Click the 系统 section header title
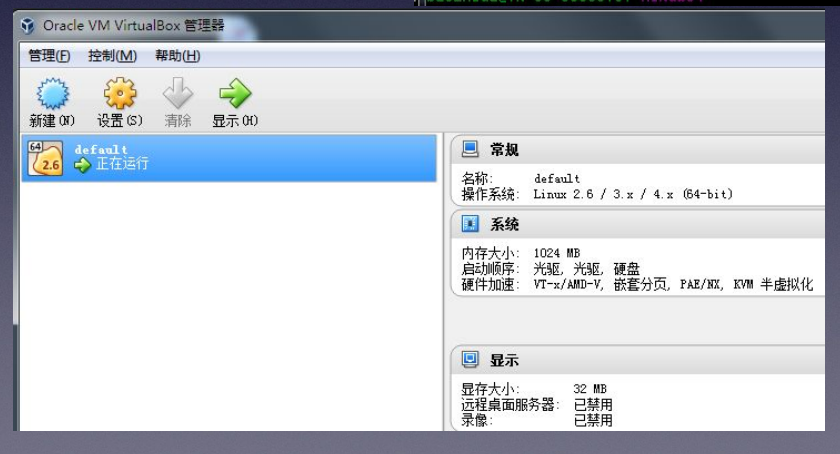Screen dimensions: 840x454 click(504, 224)
